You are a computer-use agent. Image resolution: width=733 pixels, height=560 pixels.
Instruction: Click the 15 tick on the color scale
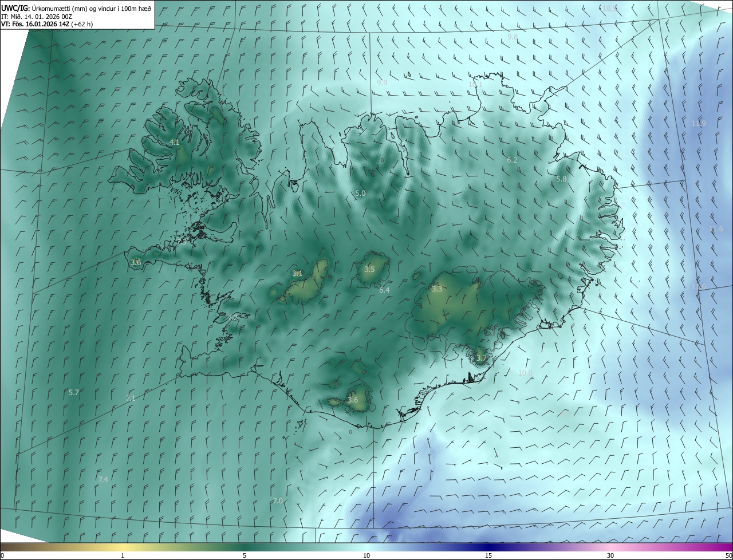488,555
